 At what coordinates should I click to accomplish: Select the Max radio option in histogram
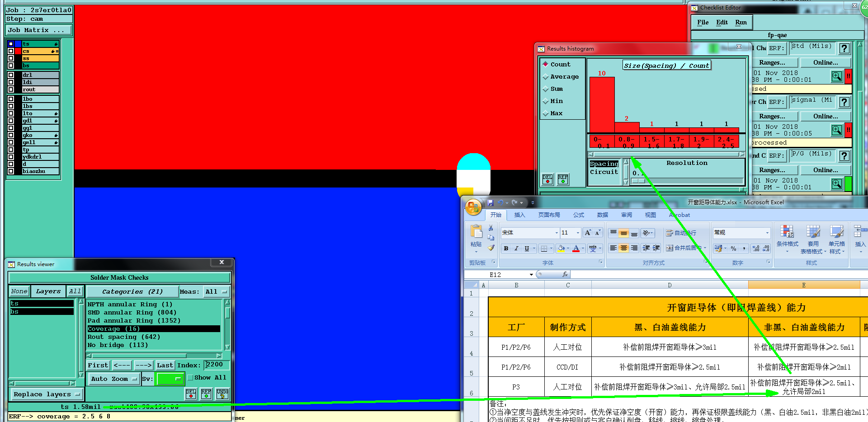click(546, 113)
